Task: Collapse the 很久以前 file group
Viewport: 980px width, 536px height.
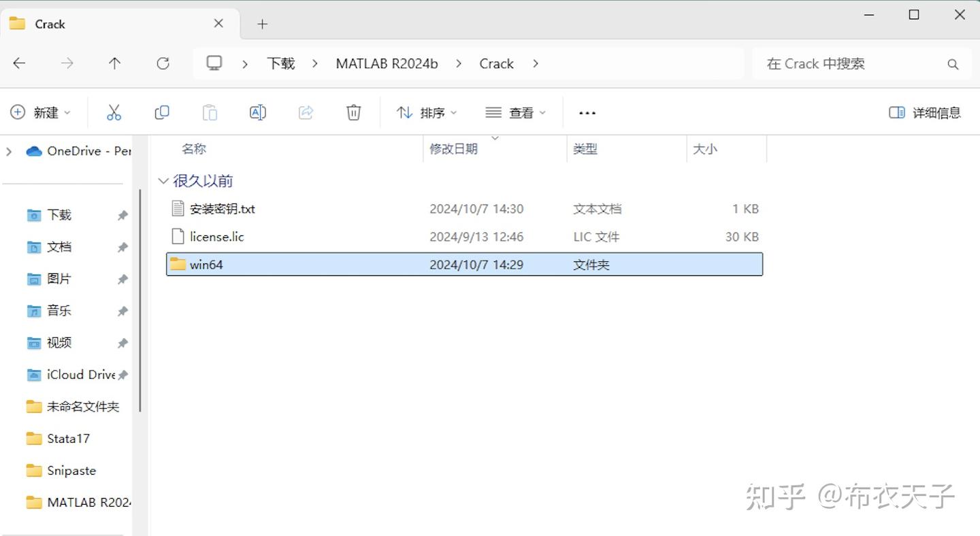Action: (x=163, y=180)
